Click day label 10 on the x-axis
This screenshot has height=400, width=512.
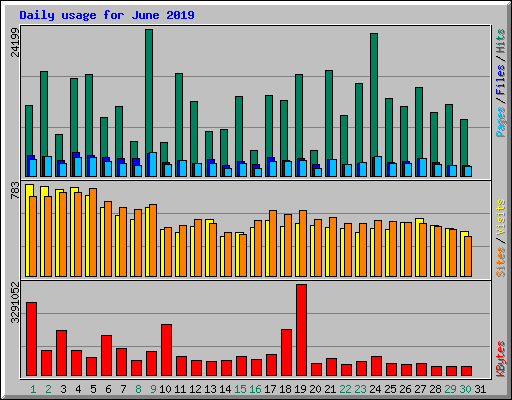(165, 389)
